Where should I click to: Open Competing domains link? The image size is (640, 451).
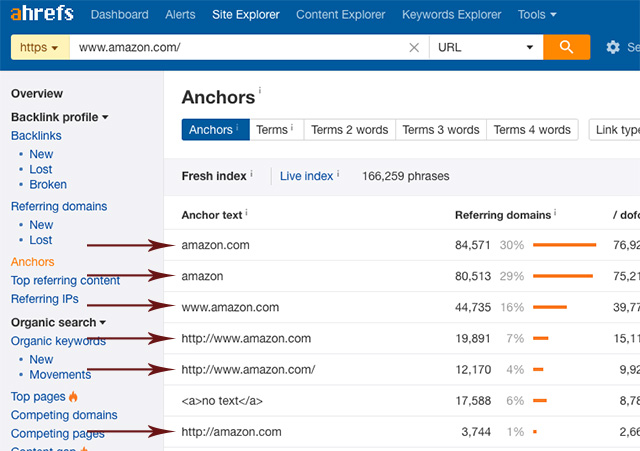64,415
